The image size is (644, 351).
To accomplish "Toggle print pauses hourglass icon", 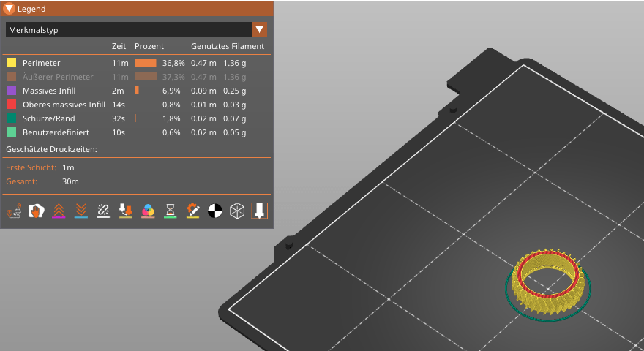I will [171, 211].
